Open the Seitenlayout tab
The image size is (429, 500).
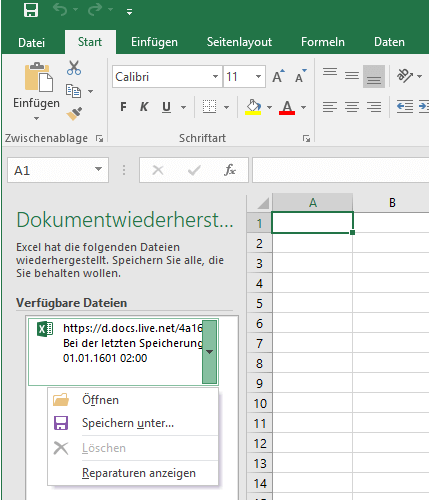click(239, 42)
